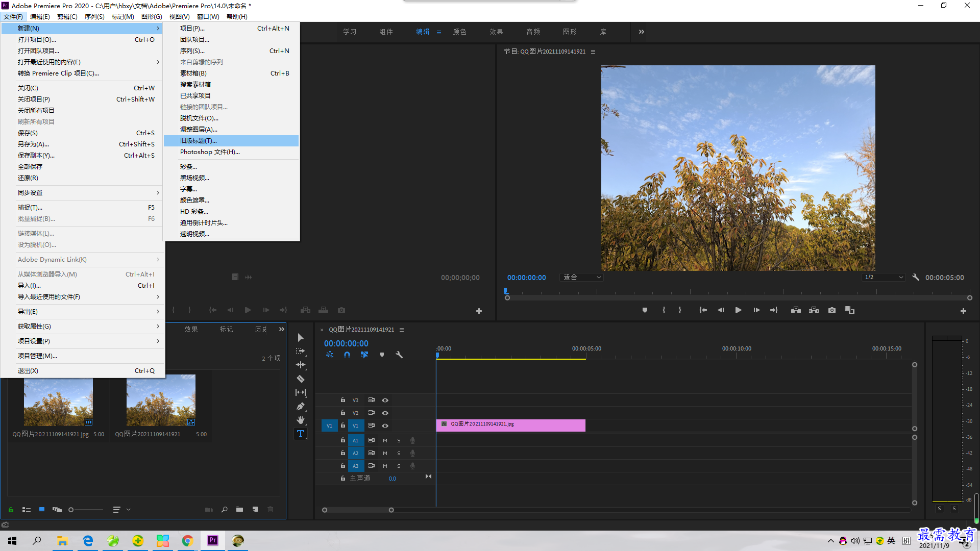
Task: Toggle snap in timeline
Action: 347,355
